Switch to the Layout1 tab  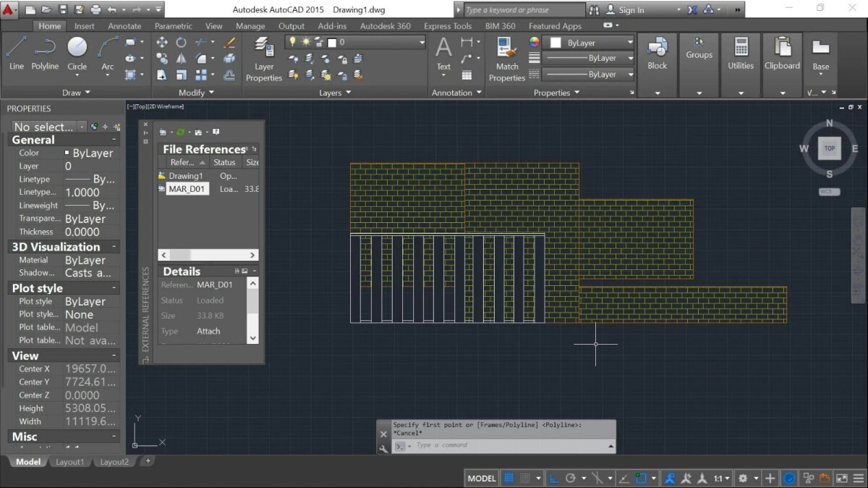[x=69, y=461]
